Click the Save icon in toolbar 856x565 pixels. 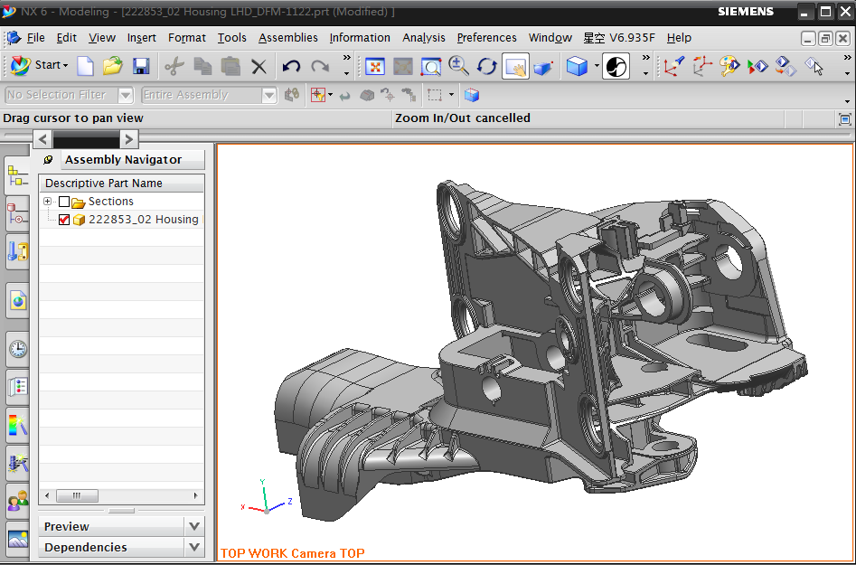point(141,67)
